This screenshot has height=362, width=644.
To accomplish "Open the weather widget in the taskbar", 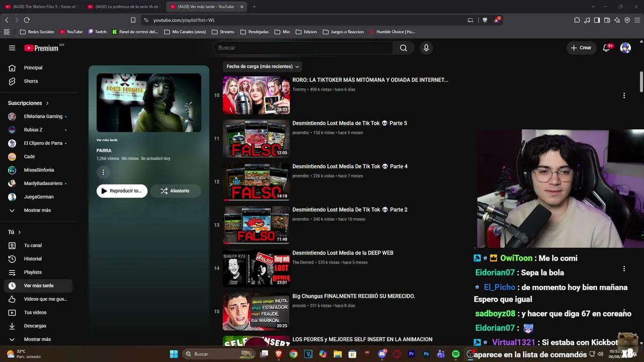I will pyautogui.click(x=23, y=354).
